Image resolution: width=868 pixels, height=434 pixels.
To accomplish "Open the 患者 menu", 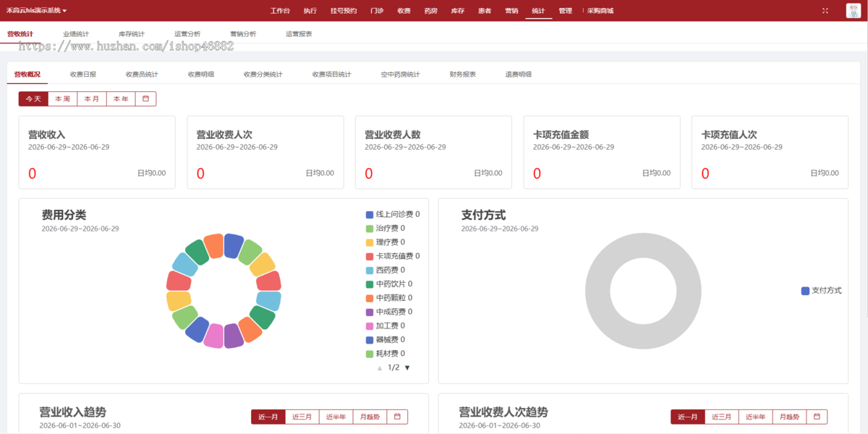I will tap(485, 11).
